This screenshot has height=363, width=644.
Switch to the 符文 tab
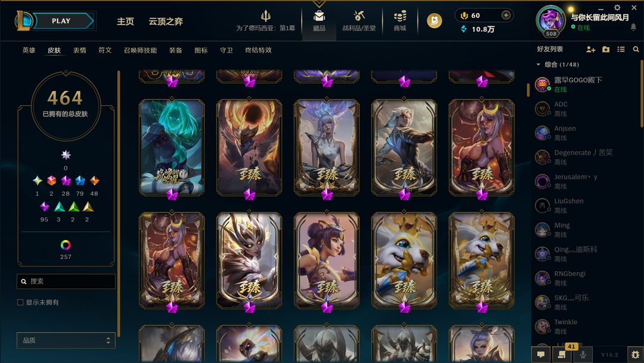tap(105, 50)
